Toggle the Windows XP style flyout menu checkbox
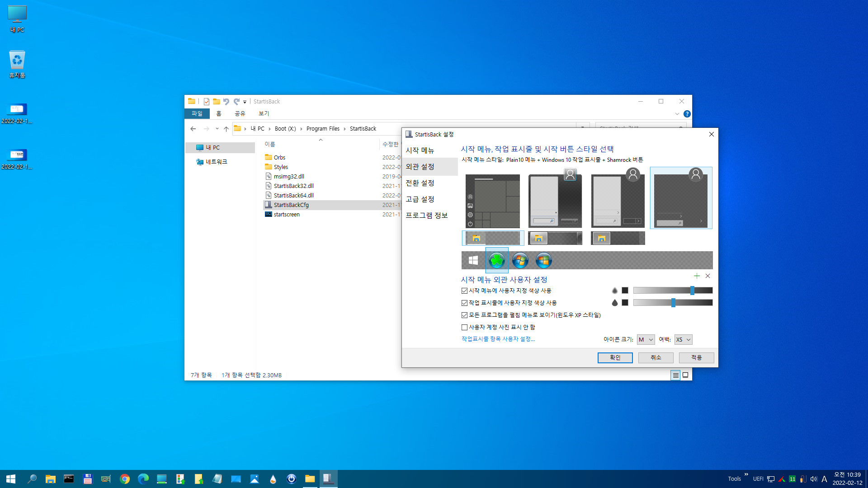This screenshot has height=488, width=868. tap(464, 315)
